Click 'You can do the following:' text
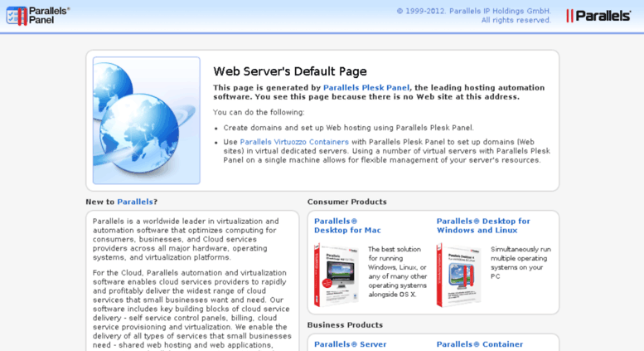The image size is (644, 351). tap(259, 112)
